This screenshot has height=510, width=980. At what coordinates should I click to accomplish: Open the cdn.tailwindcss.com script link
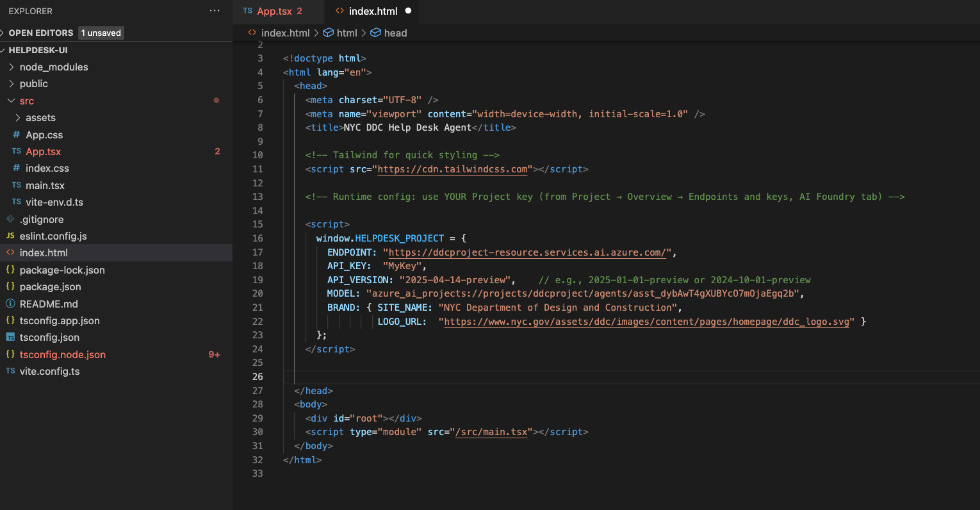coord(453,169)
